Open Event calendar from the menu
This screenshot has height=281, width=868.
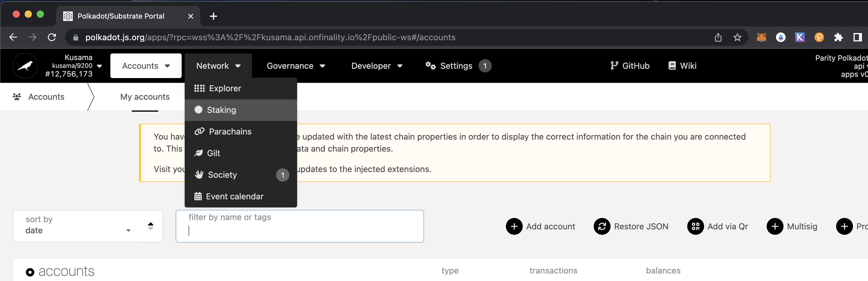(x=234, y=197)
